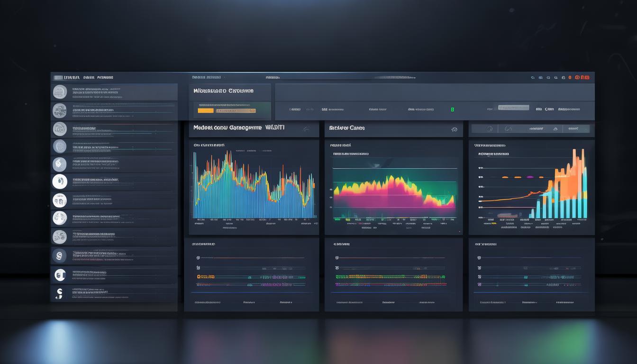Image resolution: width=637 pixels, height=364 pixels.
Task: Open the blue spiky bar chart
Action: pyautogui.click(x=254, y=185)
